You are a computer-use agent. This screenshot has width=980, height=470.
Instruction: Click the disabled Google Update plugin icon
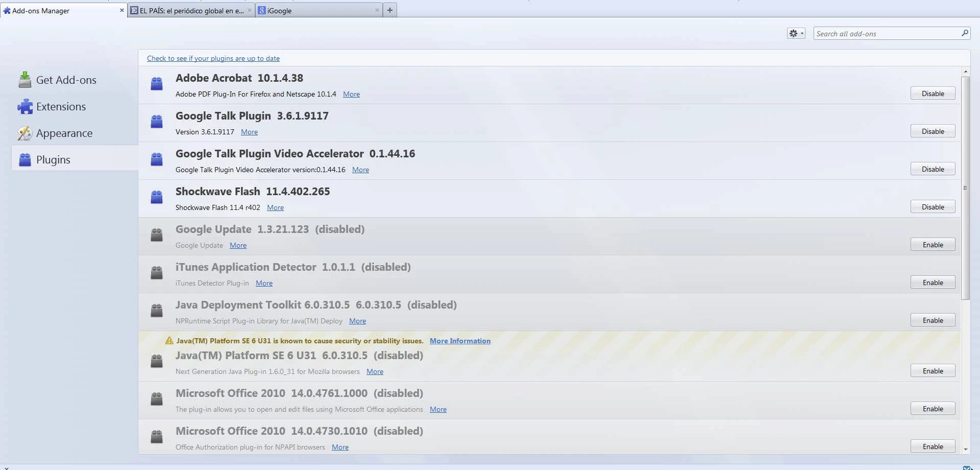click(x=157, y=234)
